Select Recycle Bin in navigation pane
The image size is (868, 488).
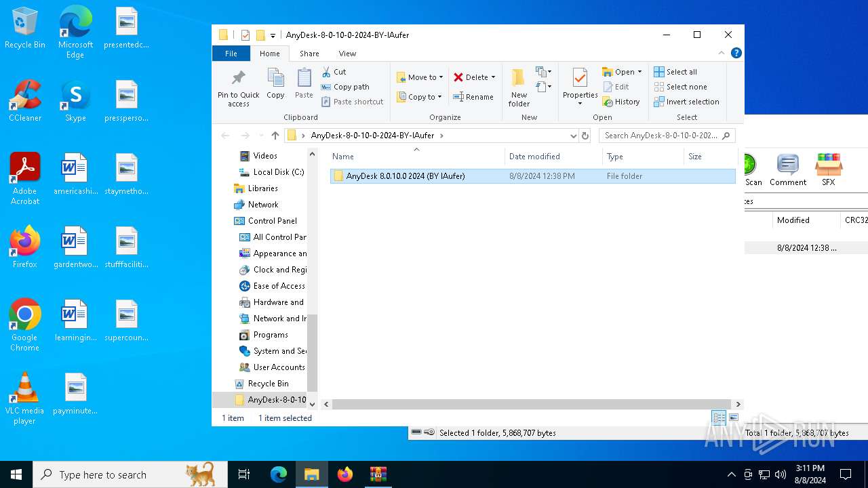point(261,384)
